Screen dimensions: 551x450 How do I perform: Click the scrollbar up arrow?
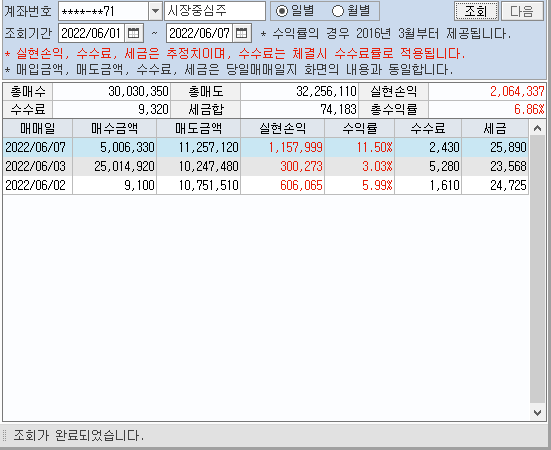click(x=537, y=128)
